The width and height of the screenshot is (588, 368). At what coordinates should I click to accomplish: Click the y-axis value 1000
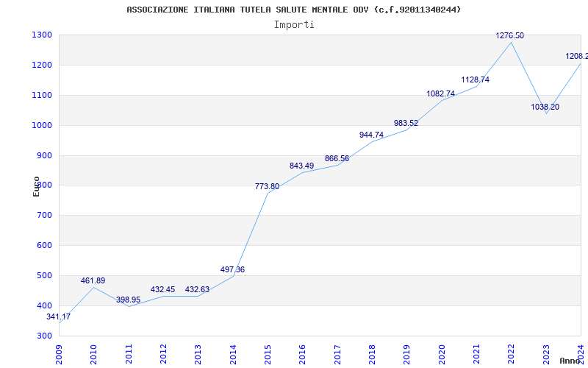click(x=42, y=125)
